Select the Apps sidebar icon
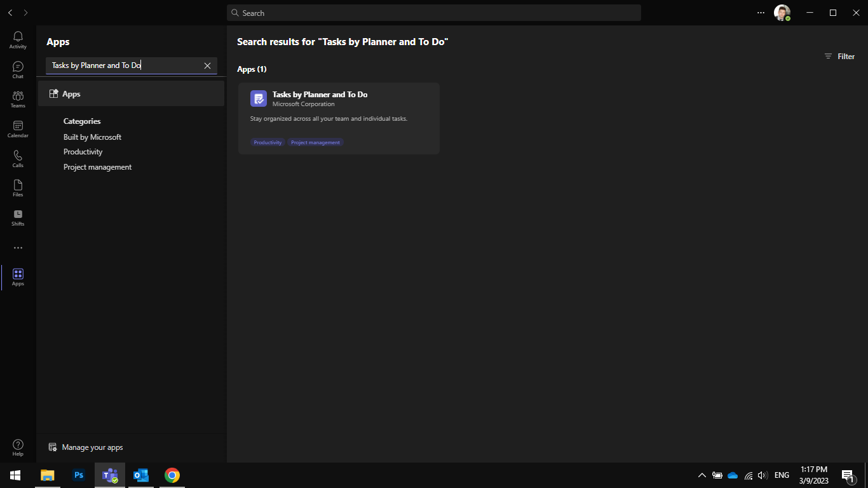The height and width of the screenshot is (488, 868). click(18, 277)
